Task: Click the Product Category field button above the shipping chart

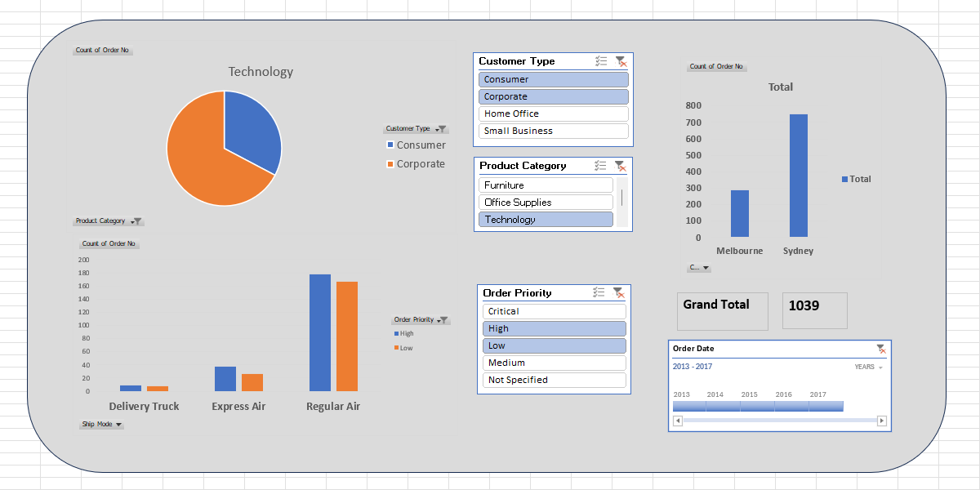Action: pos(108,220)
